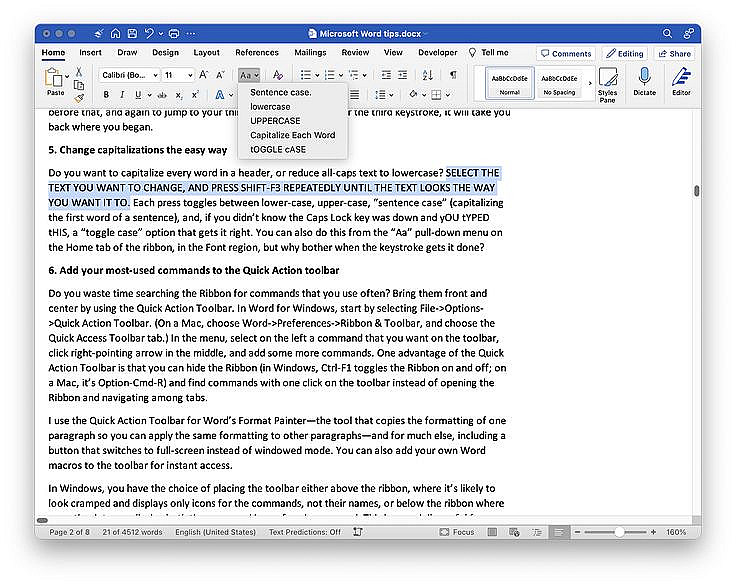Zoom out with the minus button
The width and height of the screenshot is (736, 585).
pyautogui.click(x=577, y=532)
